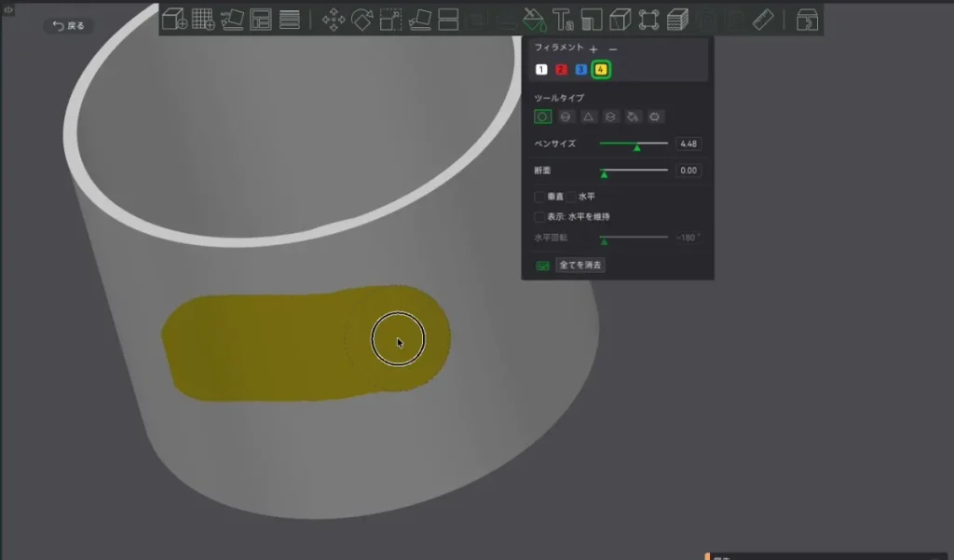The image size is (954, 560).
Task: Select yellow filament swatch 4
Action: (601, 69)
